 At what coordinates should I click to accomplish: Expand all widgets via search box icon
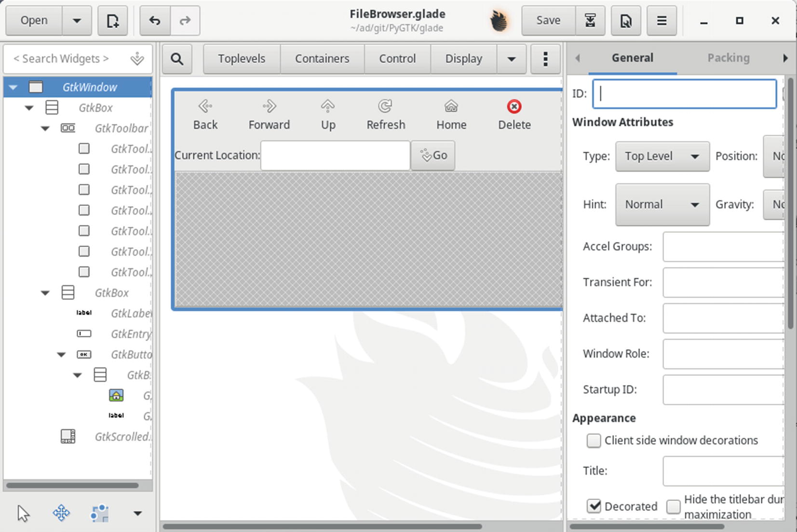click(137, 59)
